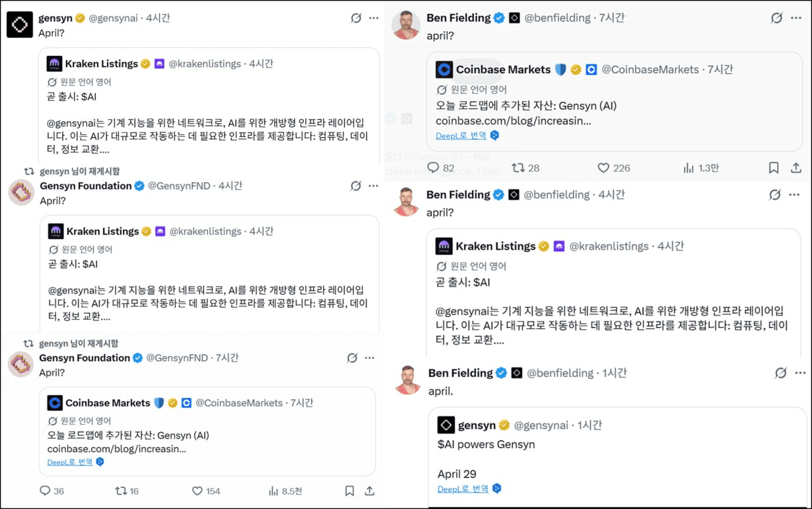Like the Gensyn Foundation tweet with 154 likes
Screen dimensions: 812x509
point(197,491)
